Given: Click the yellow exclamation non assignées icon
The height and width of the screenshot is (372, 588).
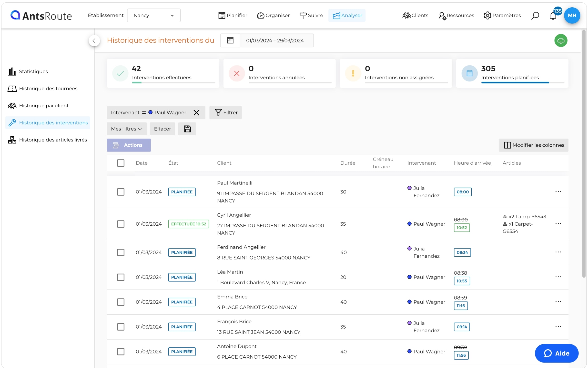Looking at the screenshot, I should (x=353, y=73).
